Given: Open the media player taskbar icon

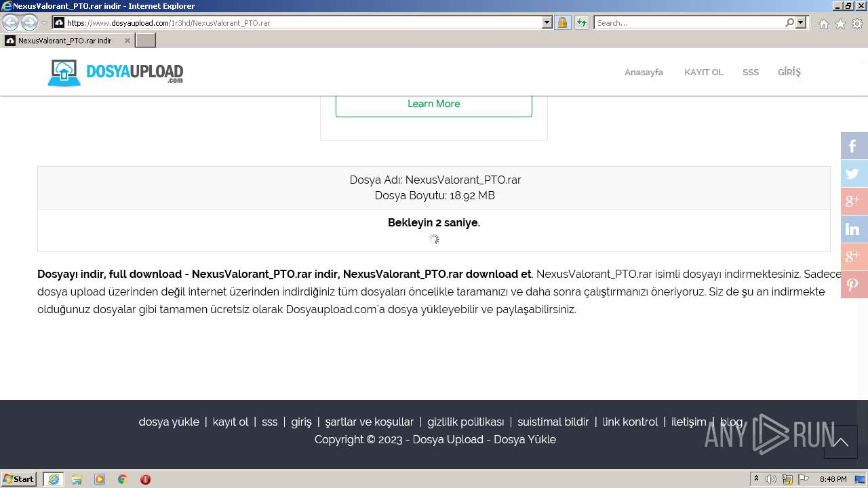Looking at the screenshot, I should coord(100,479).
